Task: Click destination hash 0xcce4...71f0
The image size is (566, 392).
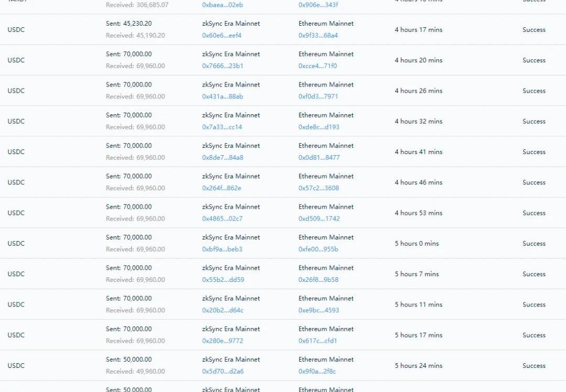Action: click(318, 66)
